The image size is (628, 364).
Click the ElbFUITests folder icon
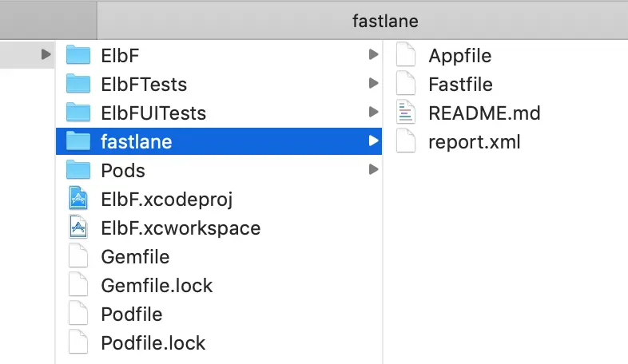[x=78, y=113]
